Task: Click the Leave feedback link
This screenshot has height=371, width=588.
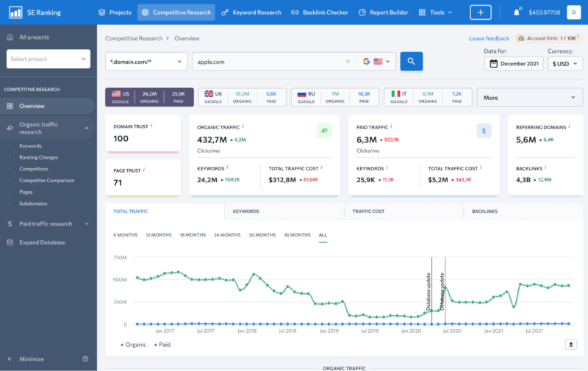Action: coord(489,38)
